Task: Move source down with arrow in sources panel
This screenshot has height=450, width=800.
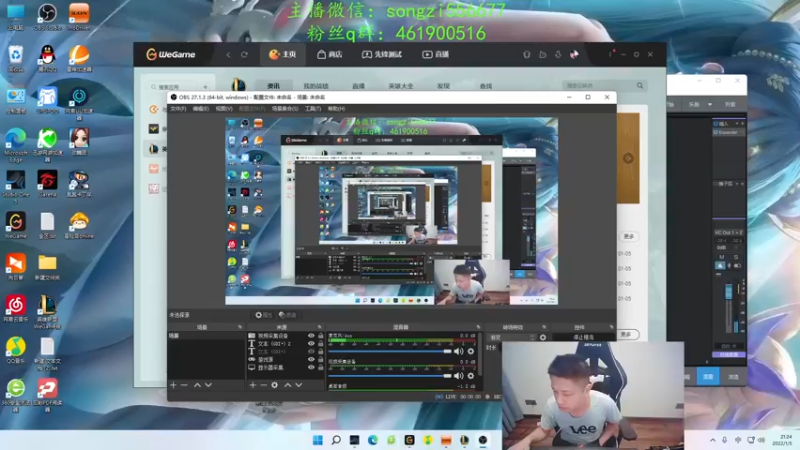Action: point(299,385)
